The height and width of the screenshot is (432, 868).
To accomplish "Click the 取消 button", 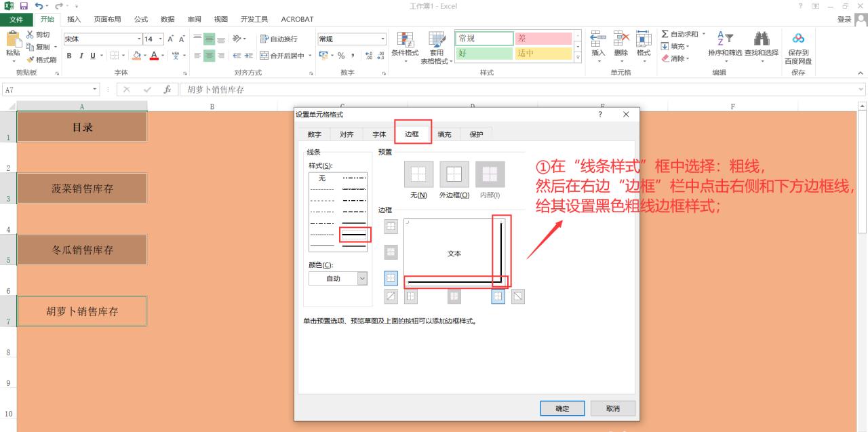I will (613, 408).
